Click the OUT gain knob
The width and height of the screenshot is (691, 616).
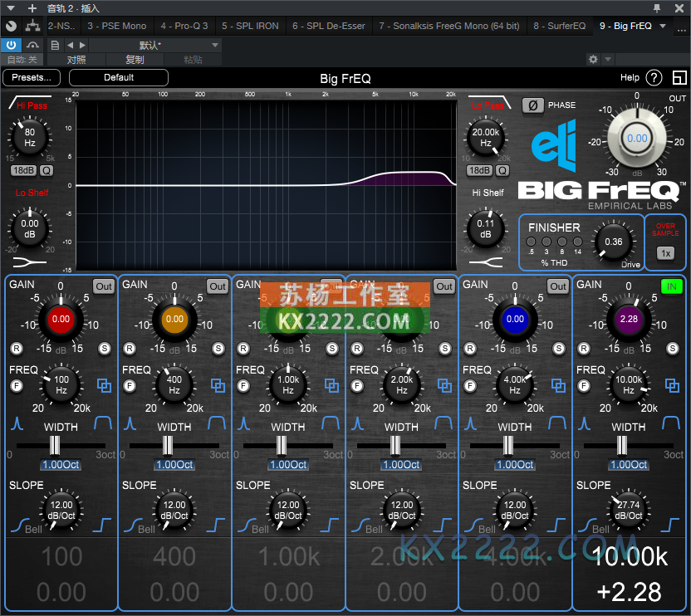(637, 139)
